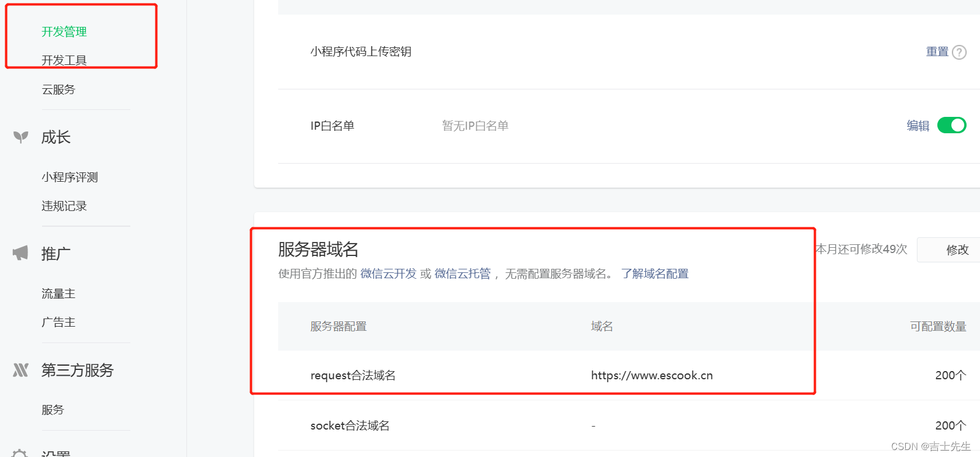
Task: Toggle the IP白名单 switch
Action: [x=952, y=125]
